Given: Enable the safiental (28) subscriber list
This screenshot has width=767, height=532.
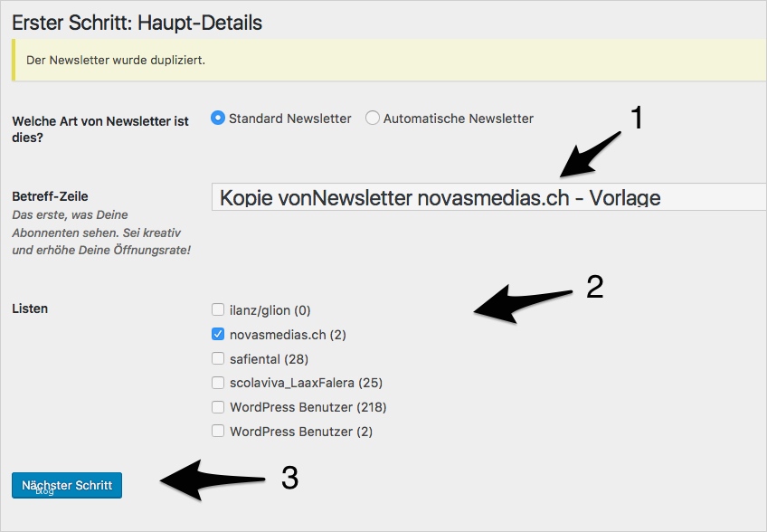Looking at the screenshot, I should (217, 358).
